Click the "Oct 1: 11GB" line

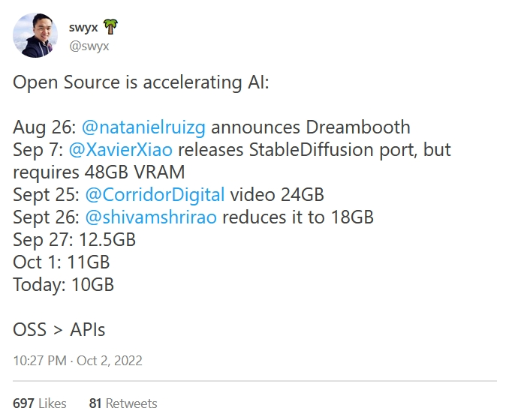click(62, 262)
